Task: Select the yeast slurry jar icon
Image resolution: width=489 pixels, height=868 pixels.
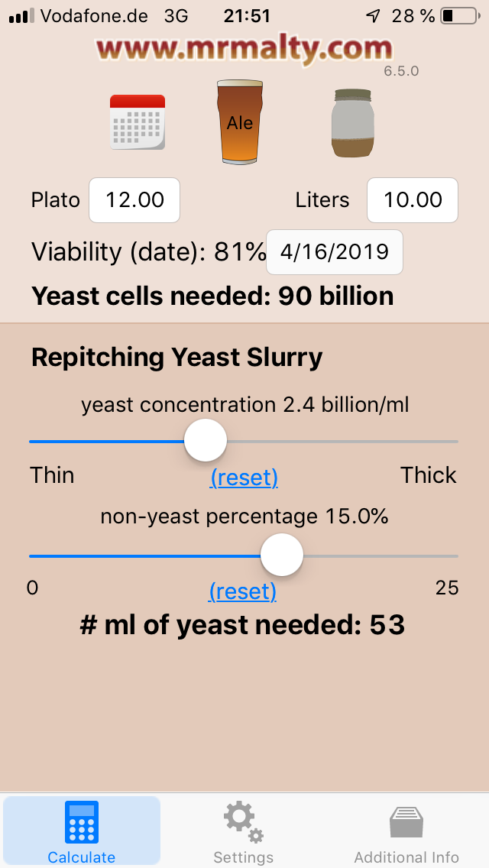Action: (354, 123)
